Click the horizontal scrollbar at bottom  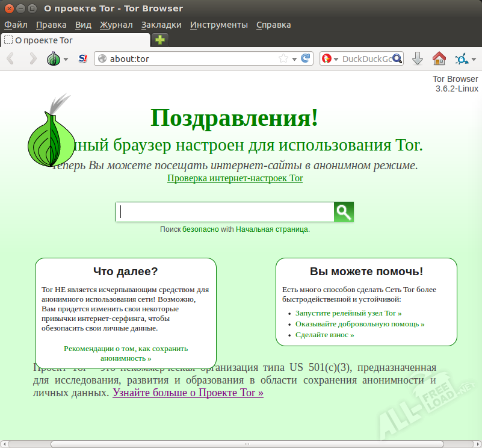pyautogui.click(x=241, y=444)
